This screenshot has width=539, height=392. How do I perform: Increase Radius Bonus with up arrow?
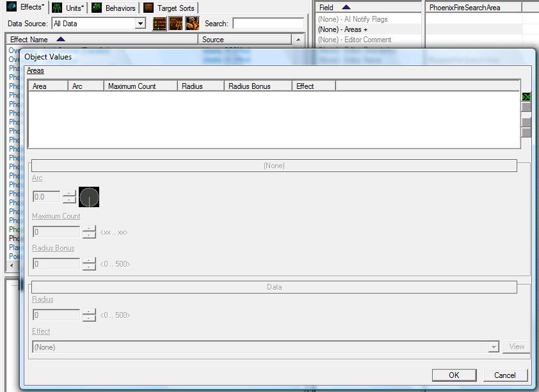(x=89, y=260)
